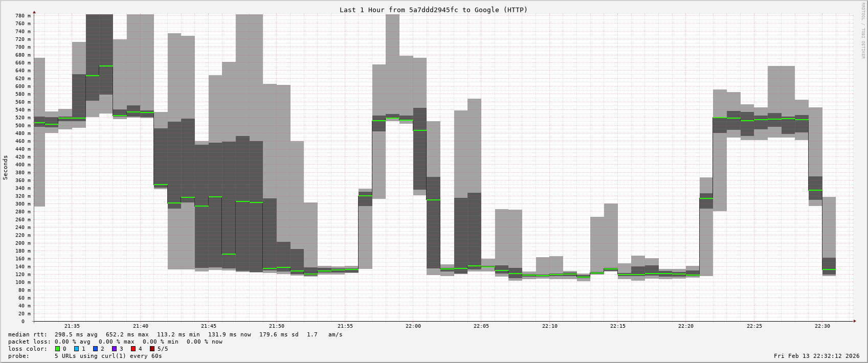Click the vertical Seconds axis label

tap(6, 168)
